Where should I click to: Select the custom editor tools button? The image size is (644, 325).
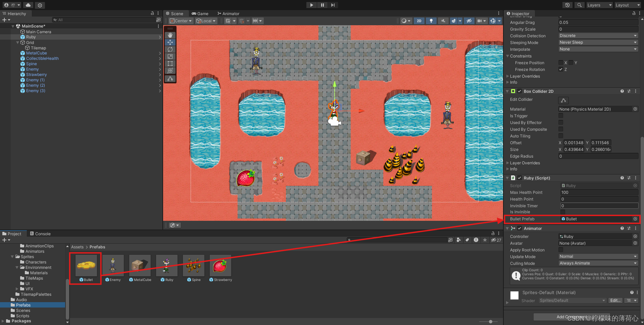tap(170, 79)
